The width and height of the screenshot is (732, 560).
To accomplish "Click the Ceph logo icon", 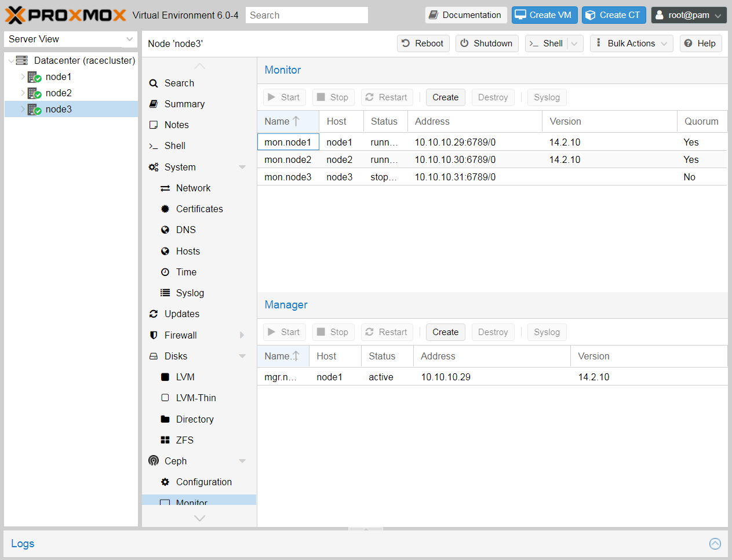I will (x=154, y=461).
